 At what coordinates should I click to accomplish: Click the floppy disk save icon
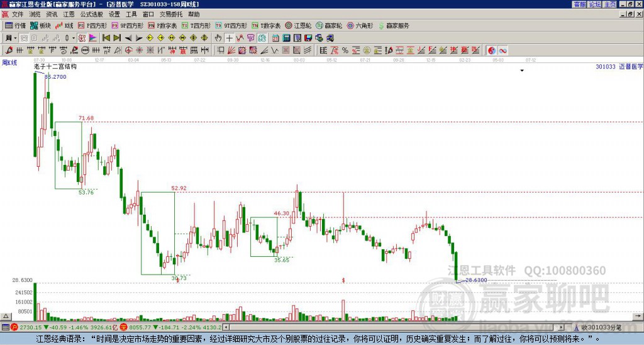point(308,38)
